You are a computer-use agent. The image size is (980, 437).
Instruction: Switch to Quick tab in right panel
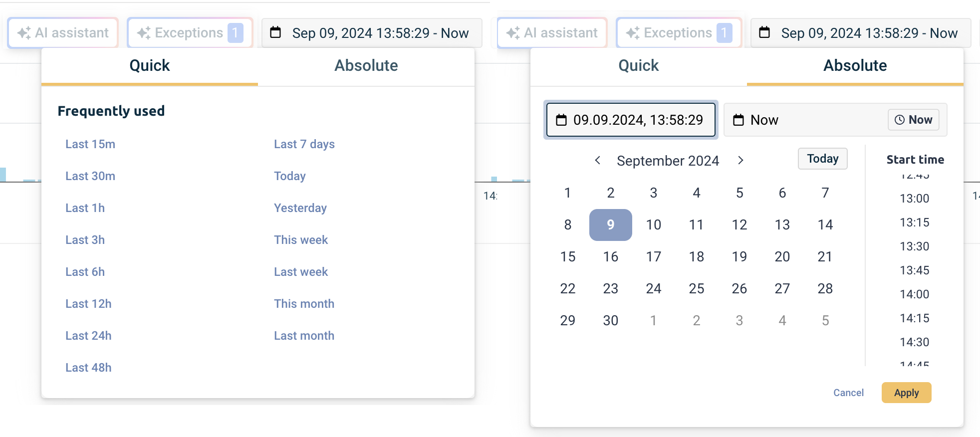(638, 66)
